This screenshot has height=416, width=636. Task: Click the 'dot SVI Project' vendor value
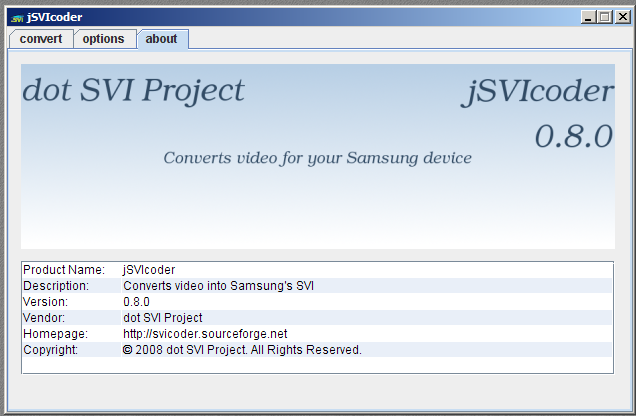(x=366, y=318)
